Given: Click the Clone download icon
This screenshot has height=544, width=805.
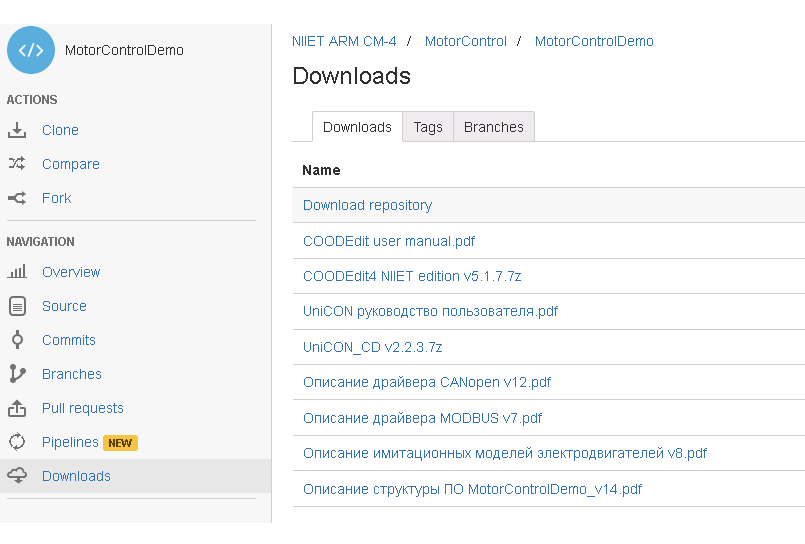Looking at the screenshot, I should coord(17,130).
